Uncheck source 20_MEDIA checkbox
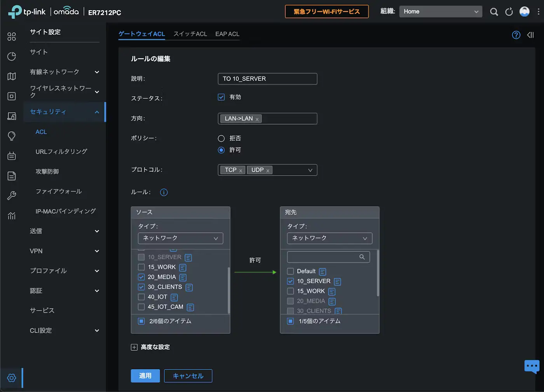 tap(141, 277)
